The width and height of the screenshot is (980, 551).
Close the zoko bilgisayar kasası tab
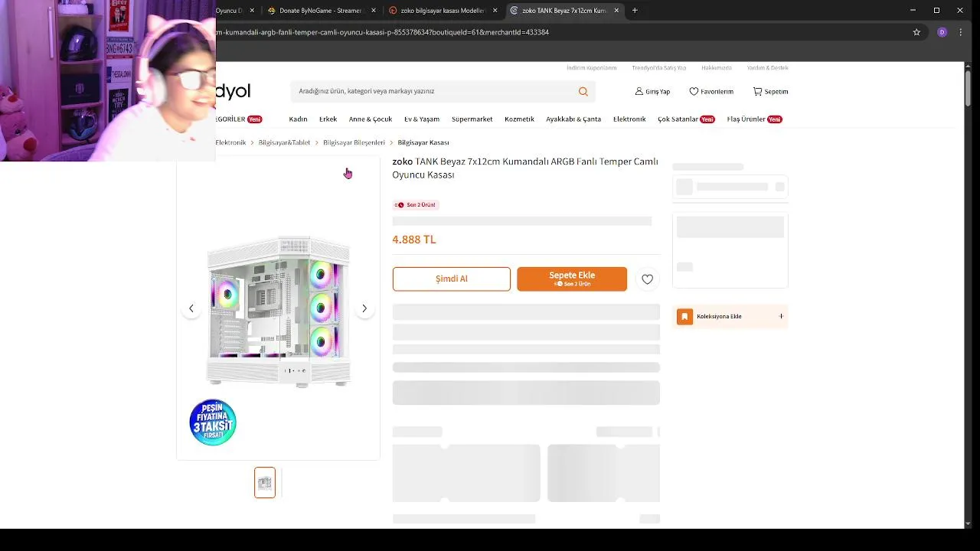495,11
